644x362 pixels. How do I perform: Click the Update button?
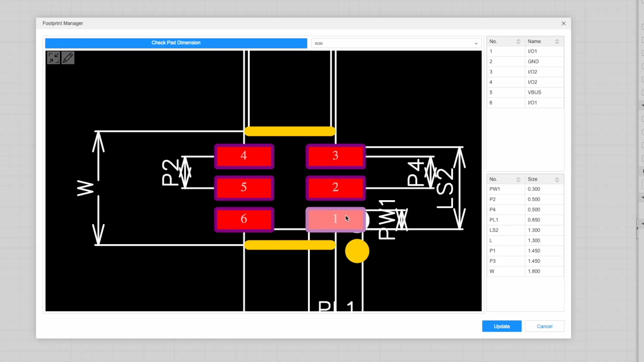(x=502, y=326)
